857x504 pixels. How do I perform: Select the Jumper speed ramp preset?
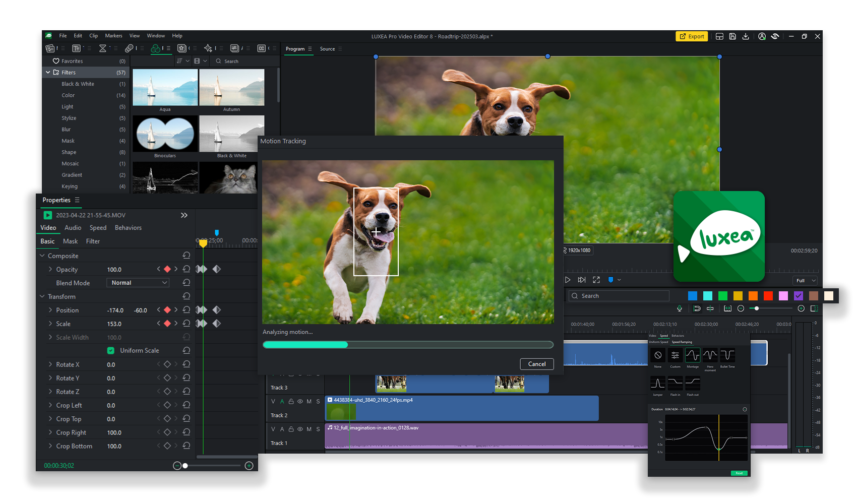pos(658,383)
